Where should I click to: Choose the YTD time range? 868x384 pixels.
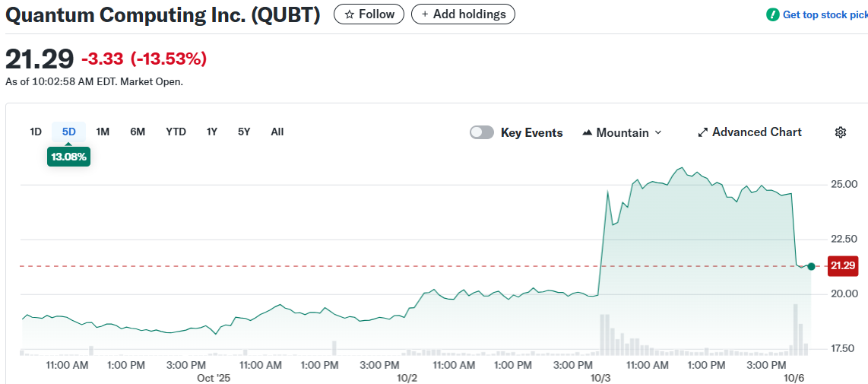point(176,132)
